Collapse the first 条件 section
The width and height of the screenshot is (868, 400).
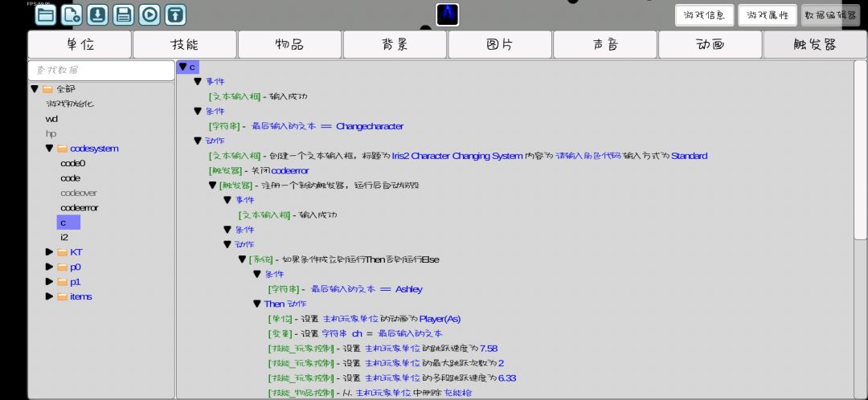tap(198, 111)
